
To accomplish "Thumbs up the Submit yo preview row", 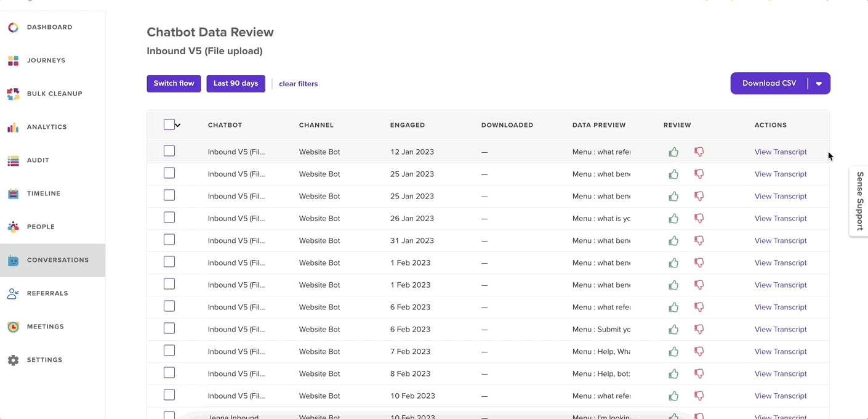I will coord(673,329).
